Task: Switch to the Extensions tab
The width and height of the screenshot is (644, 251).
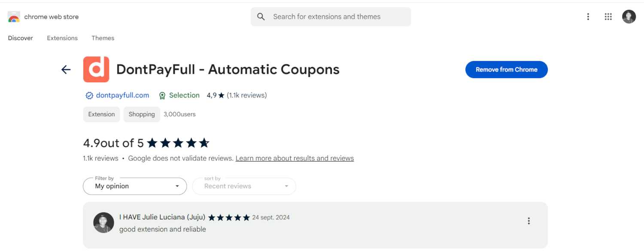Action: tap(62, 38)
